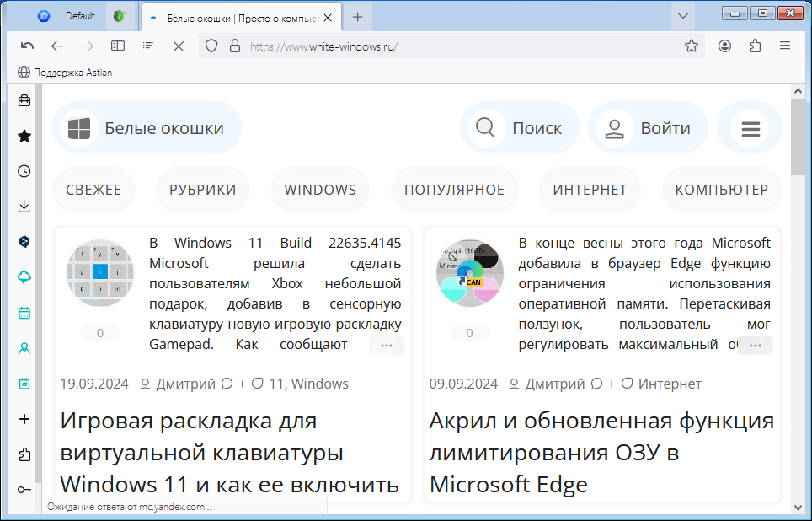Open the ПОПУЛЯРНОЕ navigation section
The height and width of the screenshot is (521, 812).
tap(454, 190)
